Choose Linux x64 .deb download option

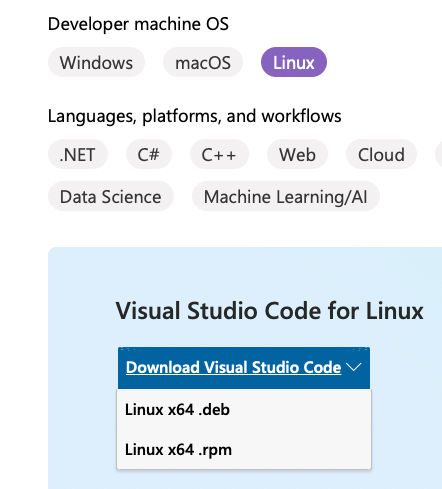(244, 409)
